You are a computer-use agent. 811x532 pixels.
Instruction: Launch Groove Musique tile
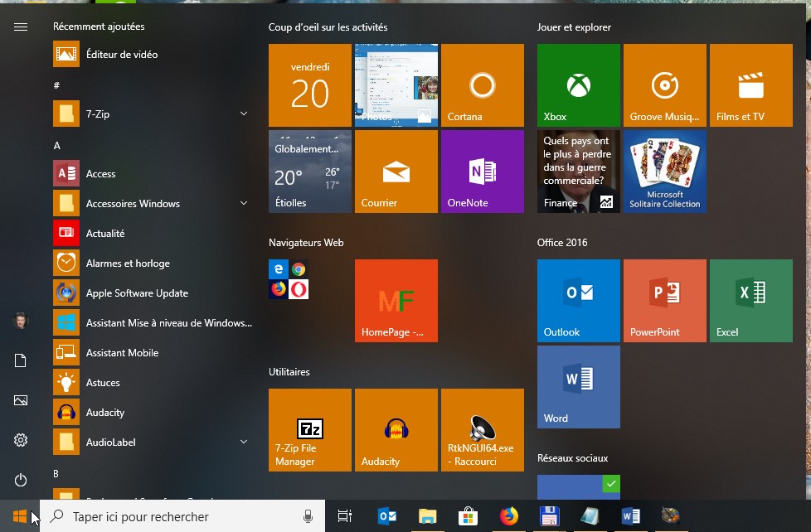(x=664, y=85)
